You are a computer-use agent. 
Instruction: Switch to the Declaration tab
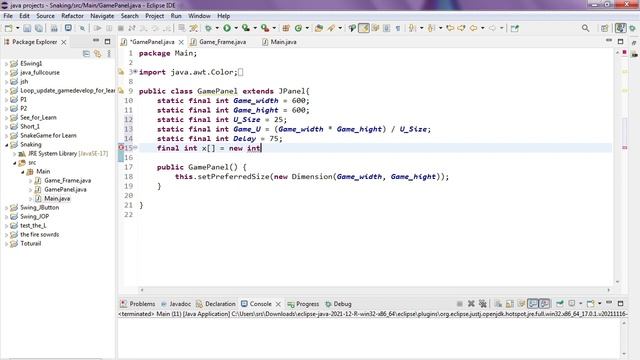(216, 304)
